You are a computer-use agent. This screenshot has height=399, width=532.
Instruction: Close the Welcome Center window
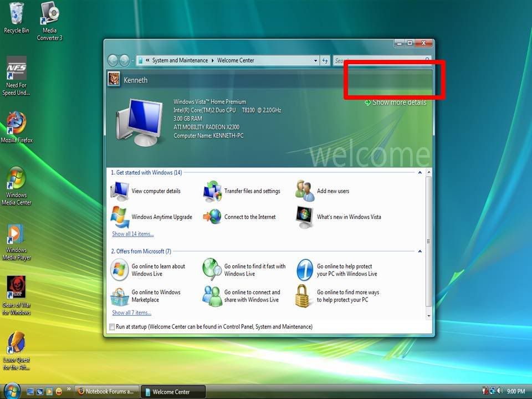click(x=423, y=43)
